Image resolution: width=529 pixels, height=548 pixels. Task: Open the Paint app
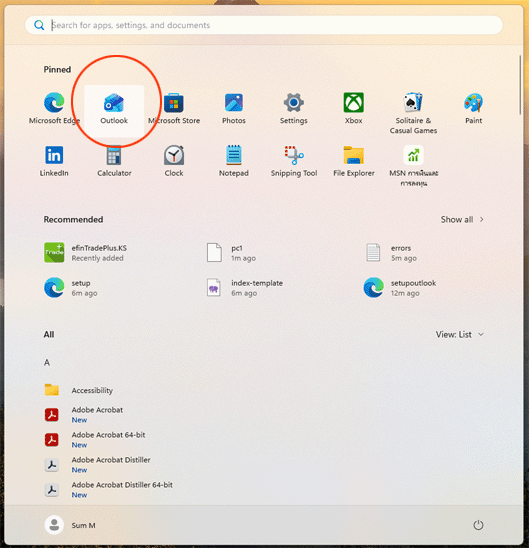point(473,110)
